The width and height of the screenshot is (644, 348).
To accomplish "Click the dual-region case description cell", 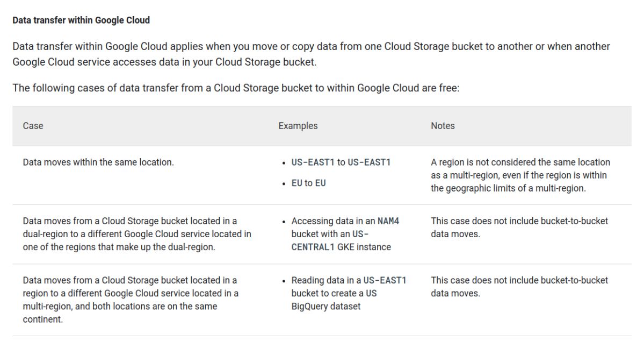I will click(x=136, y=234).
